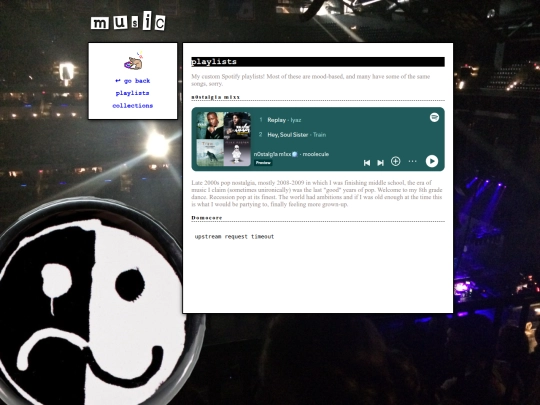Click the 'Late 2000s pop nostalgia' description
The image size is (540, 405).
coord(317,194)
